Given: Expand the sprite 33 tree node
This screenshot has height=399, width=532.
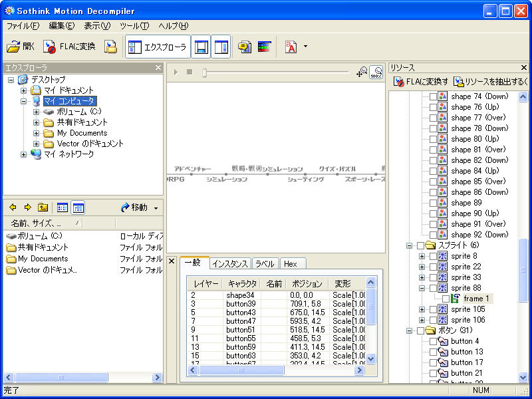Looking at the screenshot, I should pyautogui.click(x=422, y=277).
